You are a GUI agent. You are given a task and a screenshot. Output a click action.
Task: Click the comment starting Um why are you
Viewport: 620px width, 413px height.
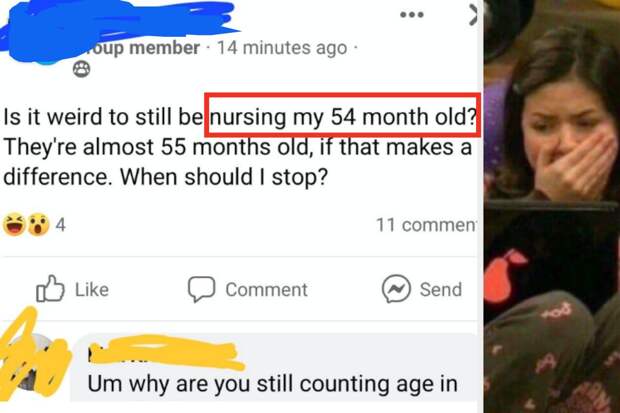272,384
